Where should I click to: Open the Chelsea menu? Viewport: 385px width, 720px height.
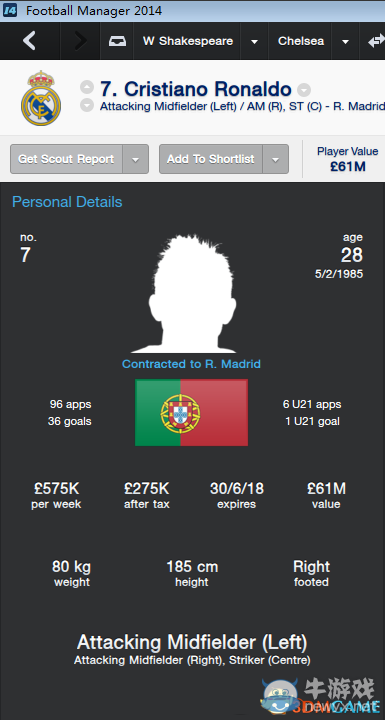301,41
